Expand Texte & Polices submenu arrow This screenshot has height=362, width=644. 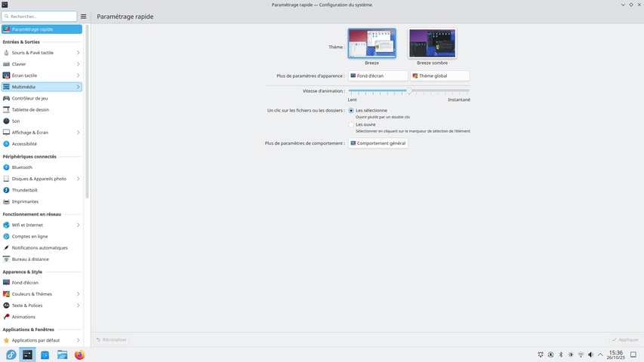78,305
